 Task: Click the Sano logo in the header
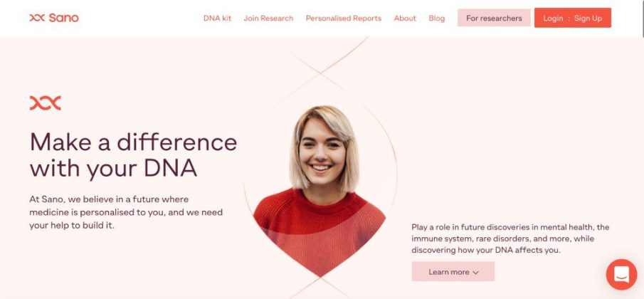pos(54,18)
